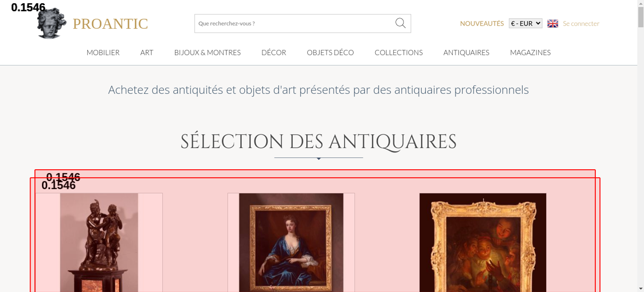Screen dimensions: 644x292
Task: Open the ANTIQUAIRES page
Action: [x=466, y=52]
